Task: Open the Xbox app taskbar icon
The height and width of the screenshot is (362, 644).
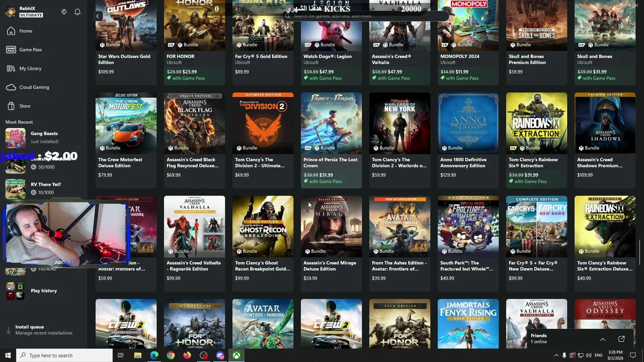Action: [236, 355]
